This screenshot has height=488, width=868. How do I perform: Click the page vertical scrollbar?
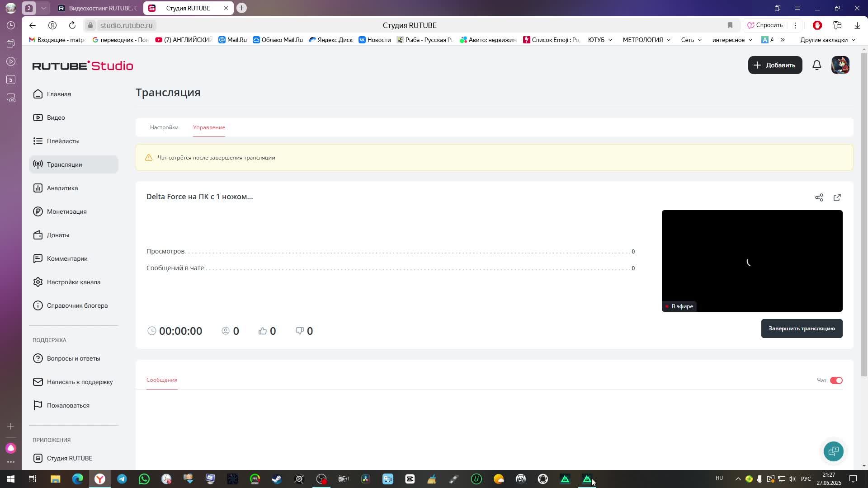pyautogui.click(x=864, y=215)
